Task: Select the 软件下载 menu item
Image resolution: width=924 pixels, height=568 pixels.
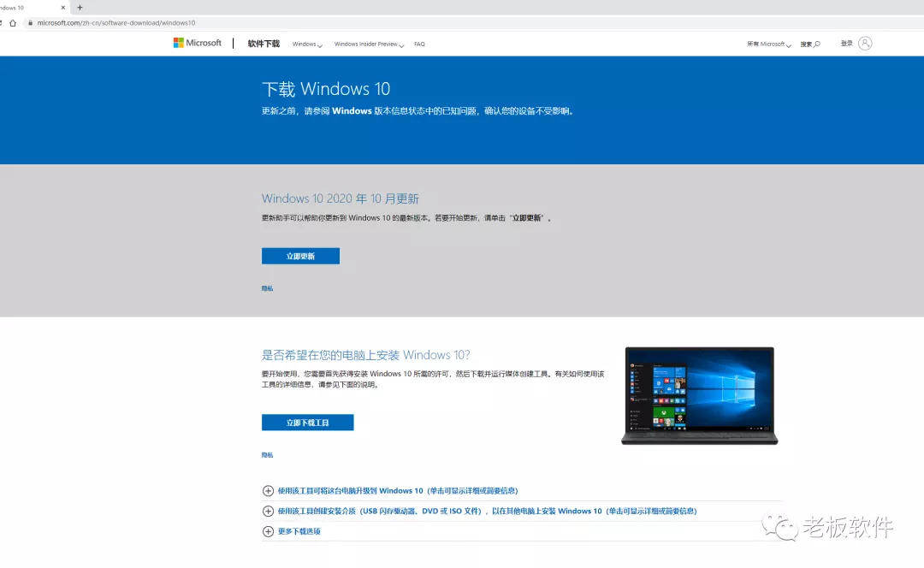Action: (x=262, y=44)
